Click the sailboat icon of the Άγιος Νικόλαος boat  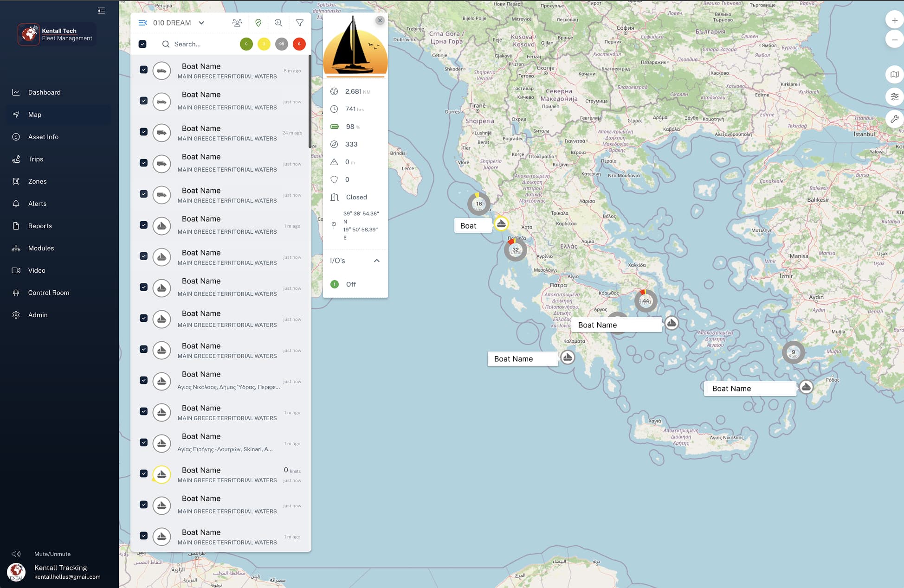[x=162, y=382]
